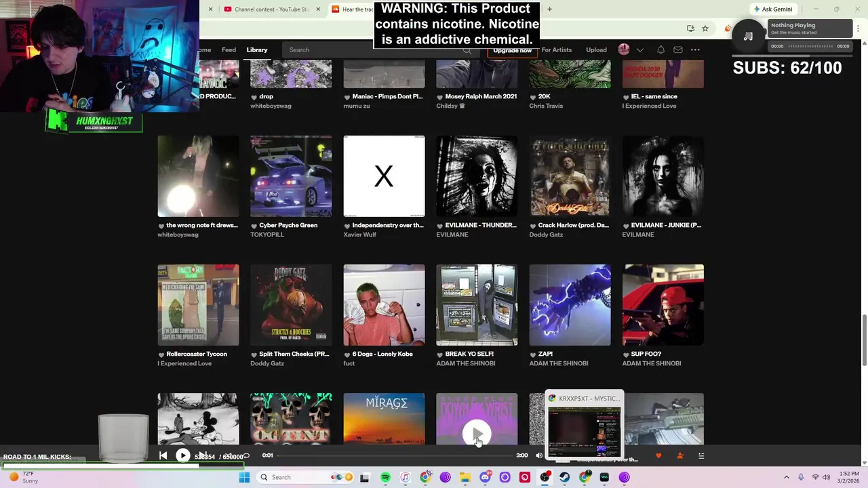Skip to the previous track in player bar
The width and height of the screenshot is (868, 488).
click(163, 455)
